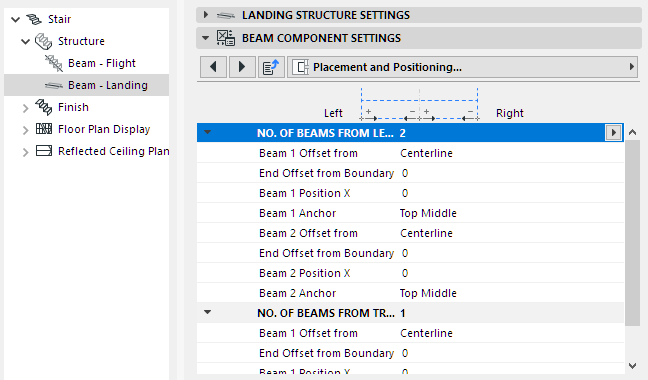Collapse No. of Beams From Le... group

click(207, 133)
